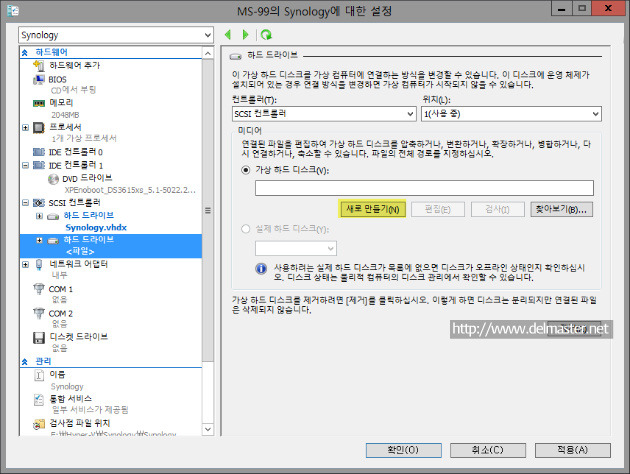The image size is (630, 474).
Task: Click the blue info icon in the media section
Action: [261, 268]
